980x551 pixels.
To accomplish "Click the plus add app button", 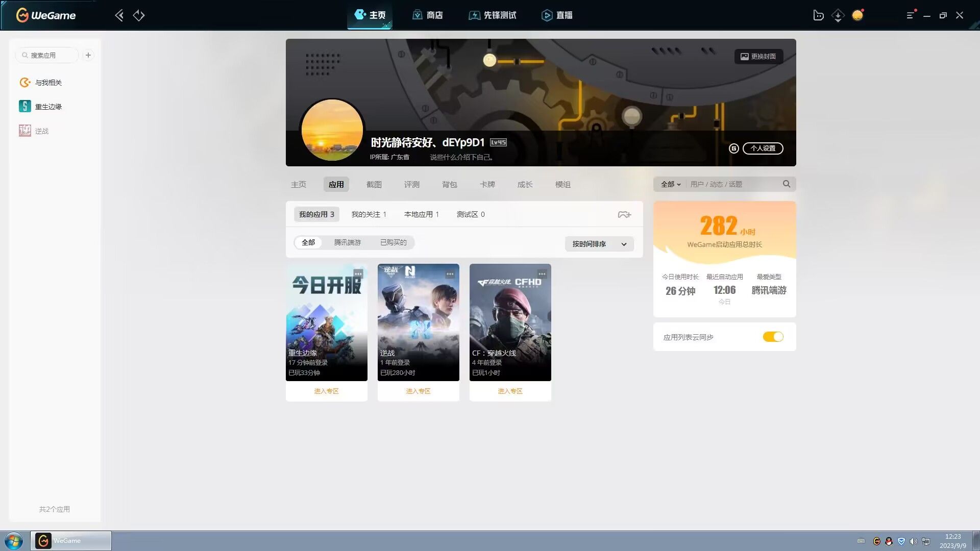I will tap(88, 55).
